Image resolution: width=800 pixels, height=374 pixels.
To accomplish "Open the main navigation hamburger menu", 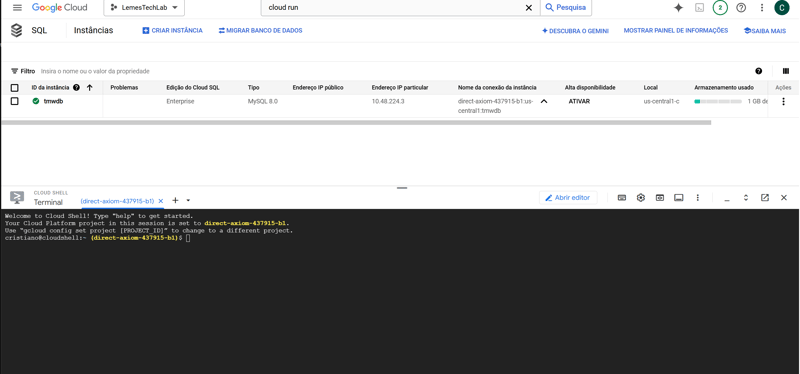I will click(x=17, y=8).
